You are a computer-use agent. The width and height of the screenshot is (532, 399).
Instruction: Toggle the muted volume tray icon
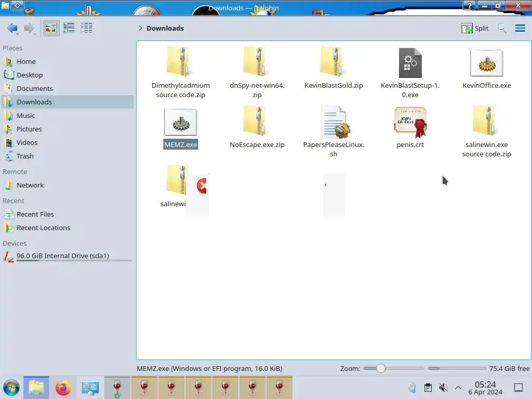443,388
